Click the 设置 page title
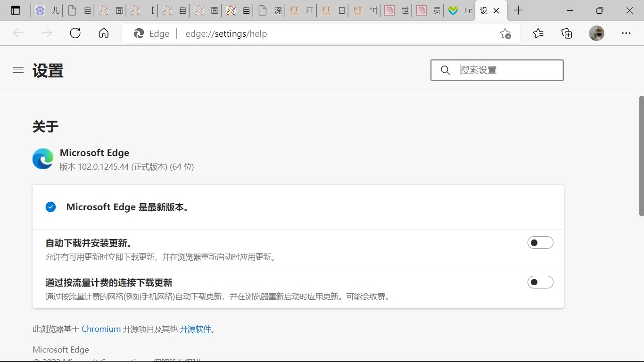The height and width of the screenshot is (362, 644). [x=48, y=71]
